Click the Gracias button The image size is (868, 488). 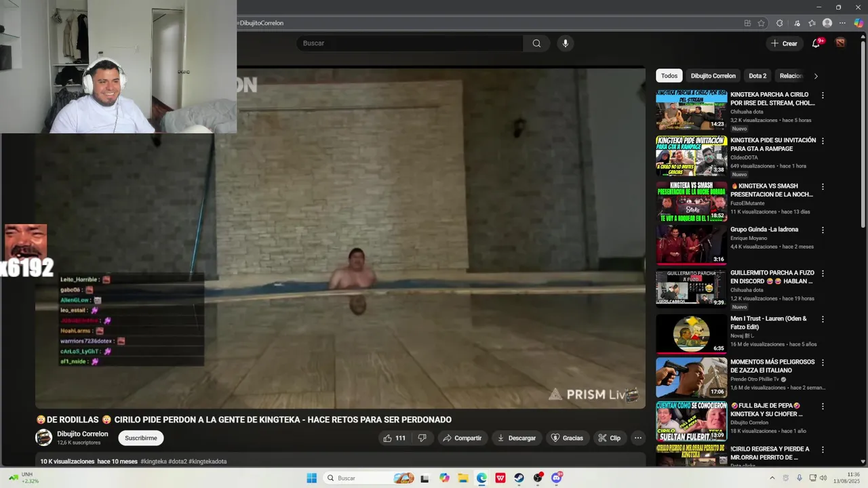click(x=567, y=438)
